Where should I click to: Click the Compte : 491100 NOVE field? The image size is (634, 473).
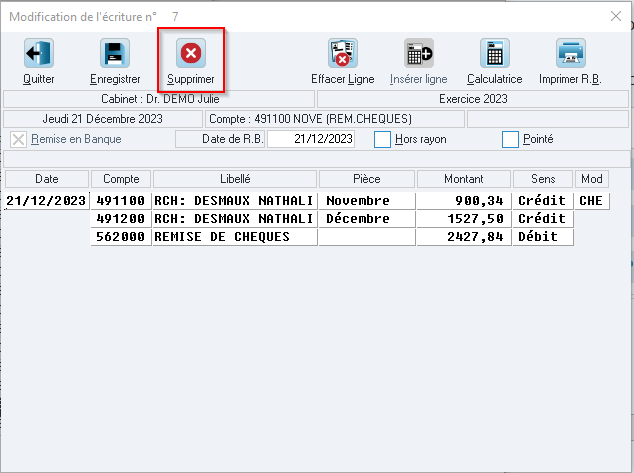click(335, 119)
